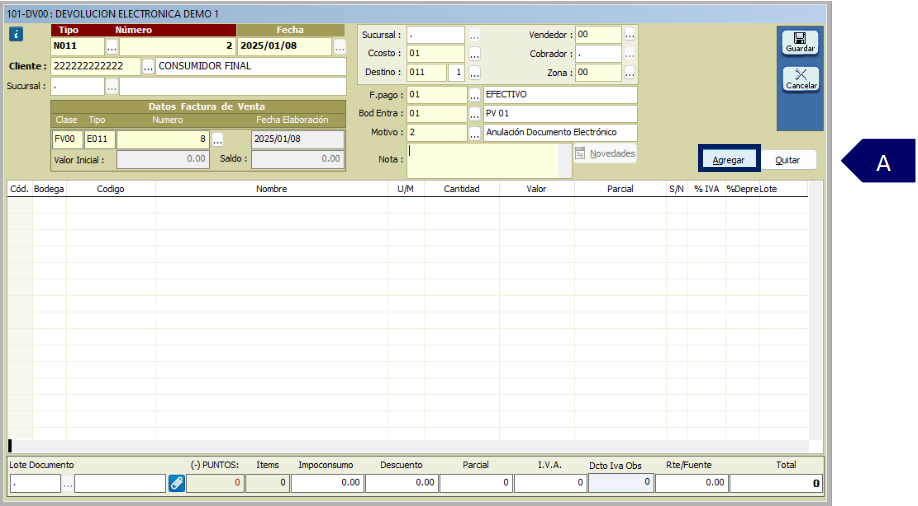Open lookup beside Motivo field
918x506 pixels.
pyautogui.click(x=474, y=133)
